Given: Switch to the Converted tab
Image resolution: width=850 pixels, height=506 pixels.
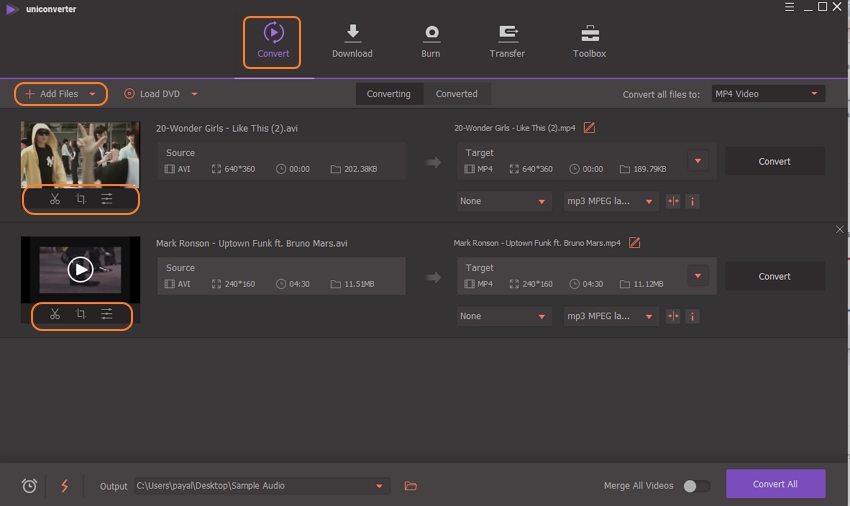Looking at the screenshot, I should tap(456, 94).
